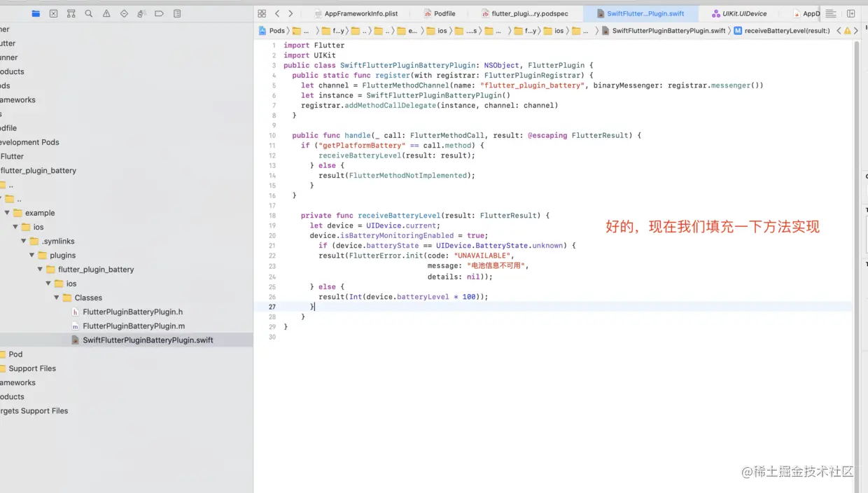Collapse the example folder

click(x=8, y=213)
